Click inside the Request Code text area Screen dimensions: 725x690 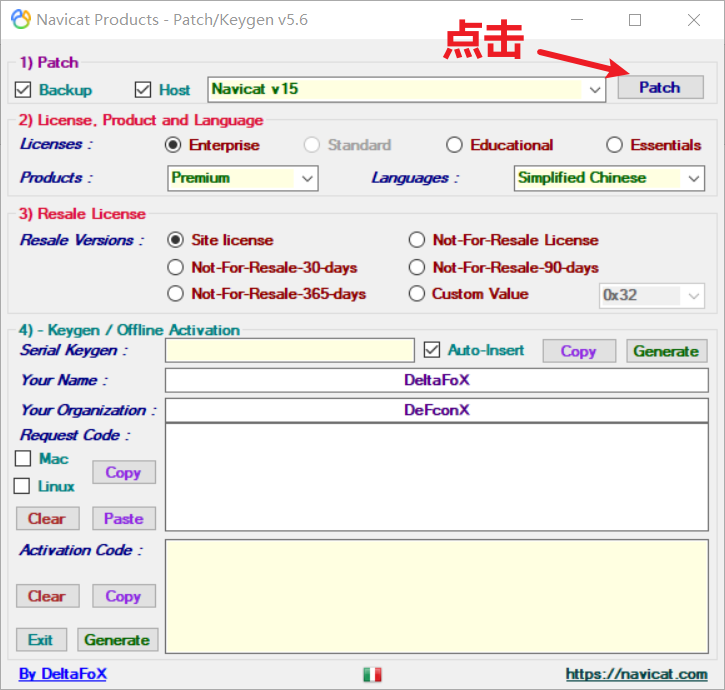436,477
